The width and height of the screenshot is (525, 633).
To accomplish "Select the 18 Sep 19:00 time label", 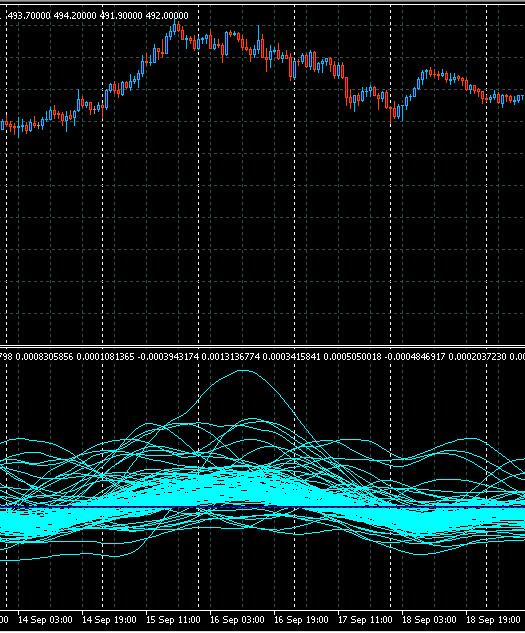I will click(x=493, y=620).
